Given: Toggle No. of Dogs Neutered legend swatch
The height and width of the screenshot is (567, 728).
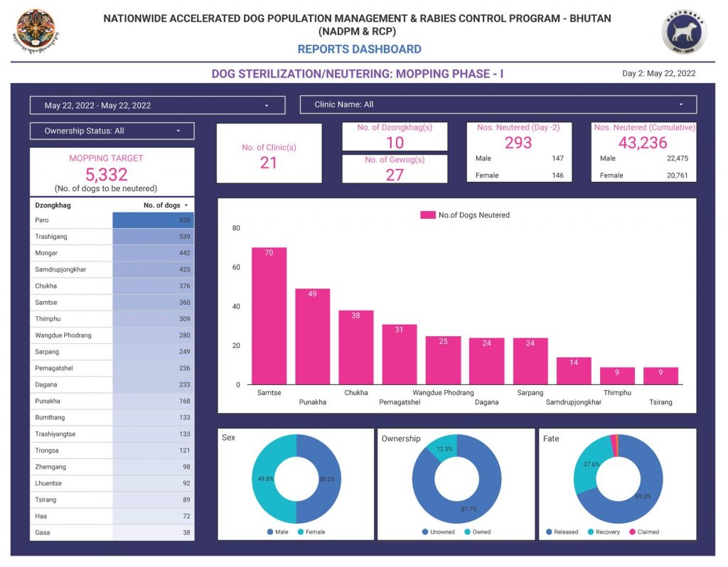Looking at the screenshot, I should (427, 215).
